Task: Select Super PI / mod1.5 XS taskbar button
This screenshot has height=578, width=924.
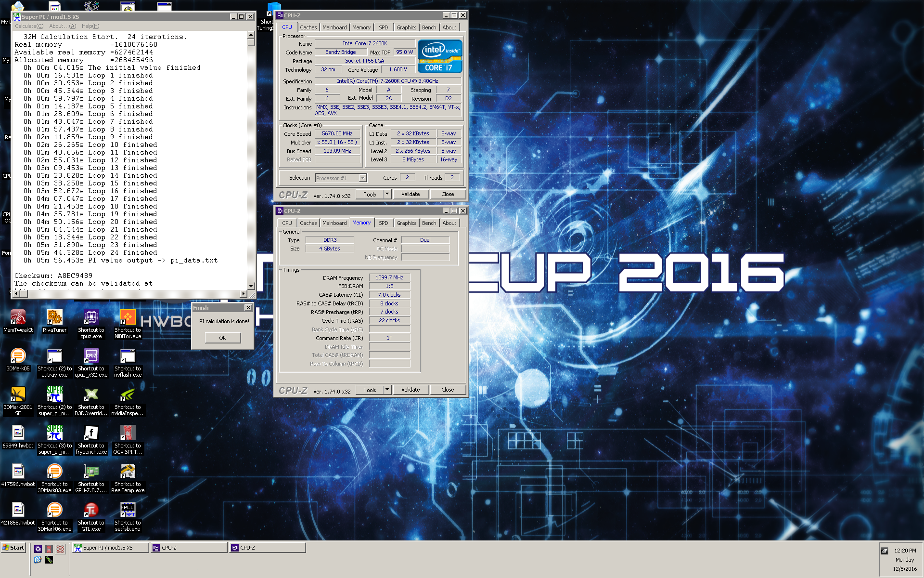Action: [110, 548]
